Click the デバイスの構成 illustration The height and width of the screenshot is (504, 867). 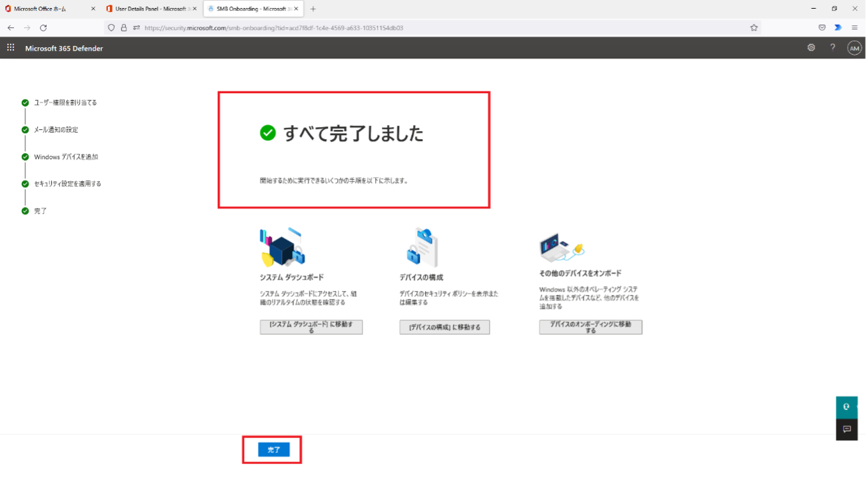[423, 248]
